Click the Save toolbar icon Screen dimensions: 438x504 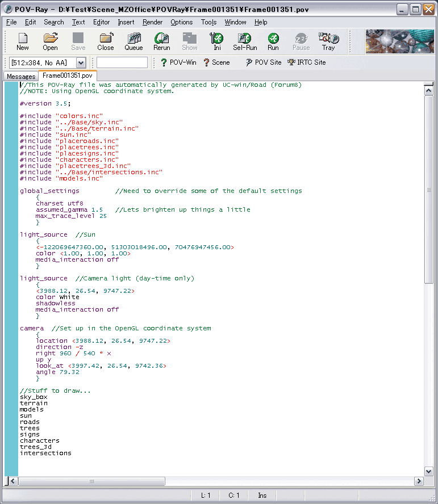coord(78,41)
